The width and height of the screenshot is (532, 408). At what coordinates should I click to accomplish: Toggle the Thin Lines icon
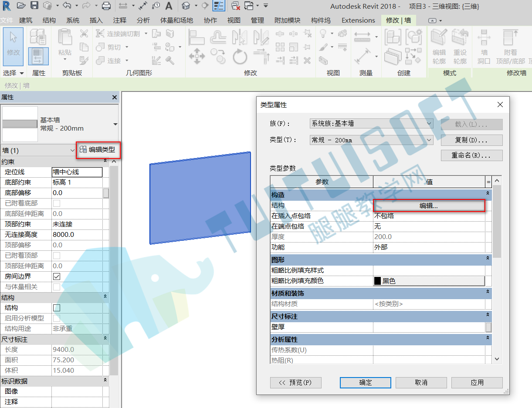click(x=219, y=6)
